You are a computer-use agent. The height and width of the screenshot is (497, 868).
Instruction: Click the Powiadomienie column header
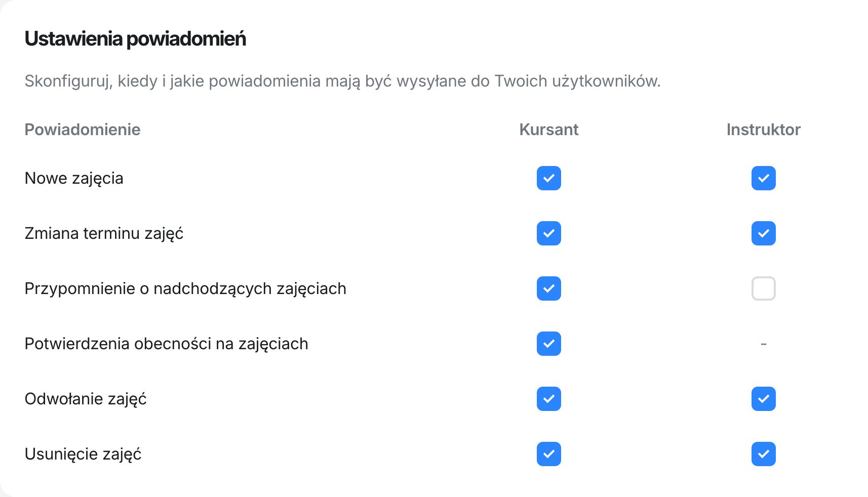[83, 130]
